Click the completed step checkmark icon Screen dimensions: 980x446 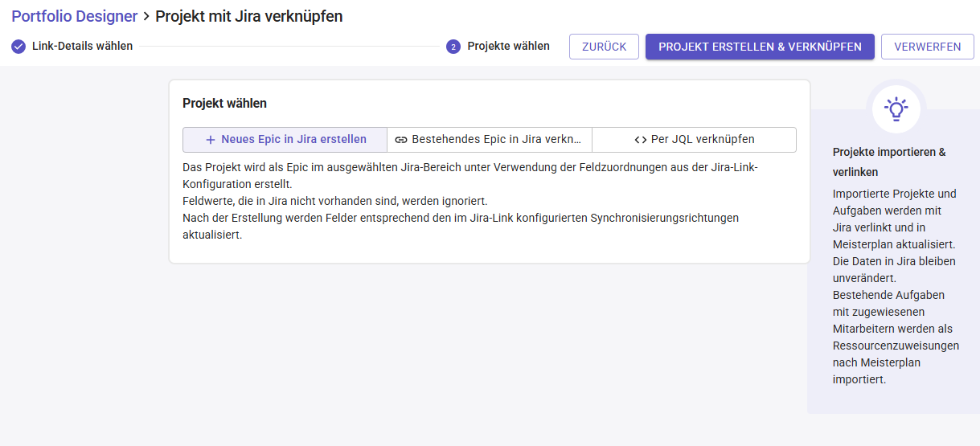coord(18,46)
